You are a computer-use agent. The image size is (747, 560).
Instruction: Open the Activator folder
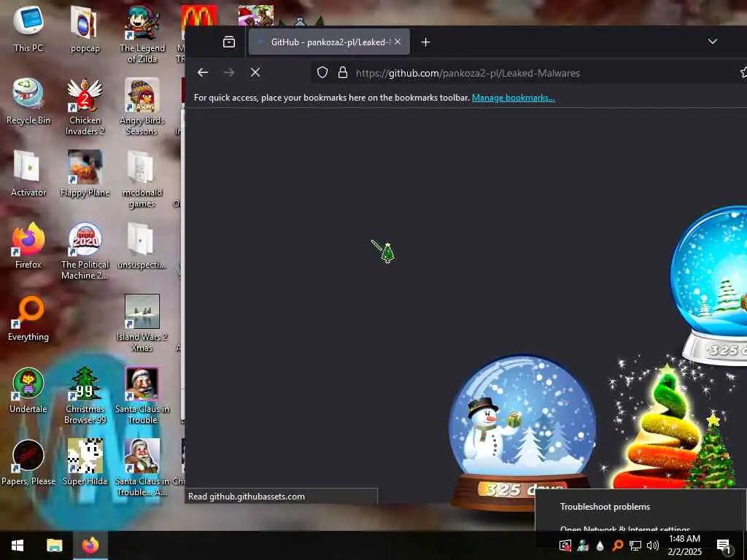[x=28, y=174]
